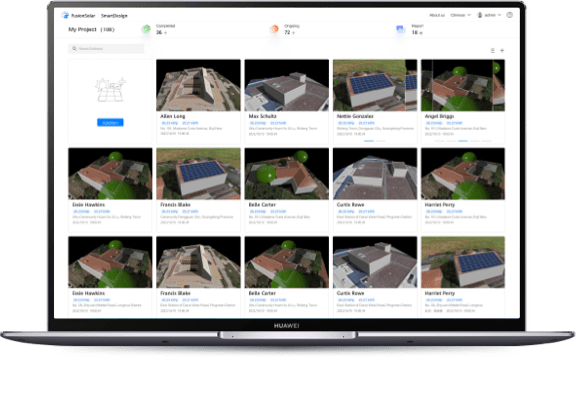This screenshot has width=576, height=396.
Task: Click the blue Report status icon
Action: click(400, 29)
